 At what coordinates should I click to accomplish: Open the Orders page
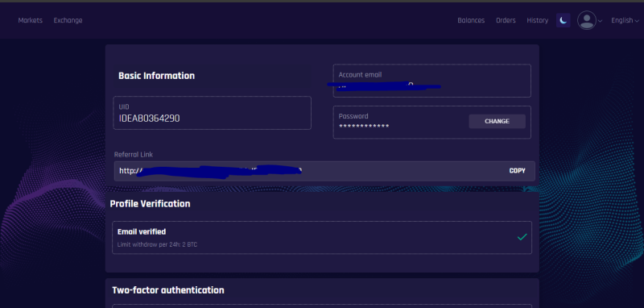point(506,20)
